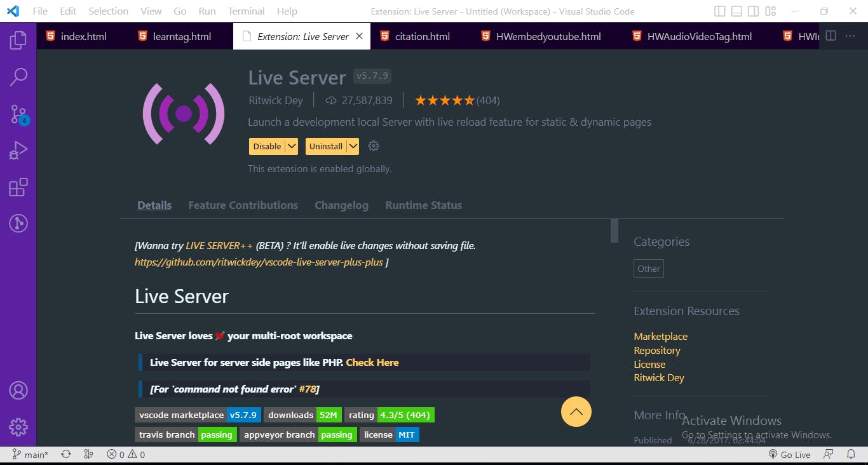Click the Uninstall button
The height and width of the screenshot is (465, 868).
(x=326, y=146)
